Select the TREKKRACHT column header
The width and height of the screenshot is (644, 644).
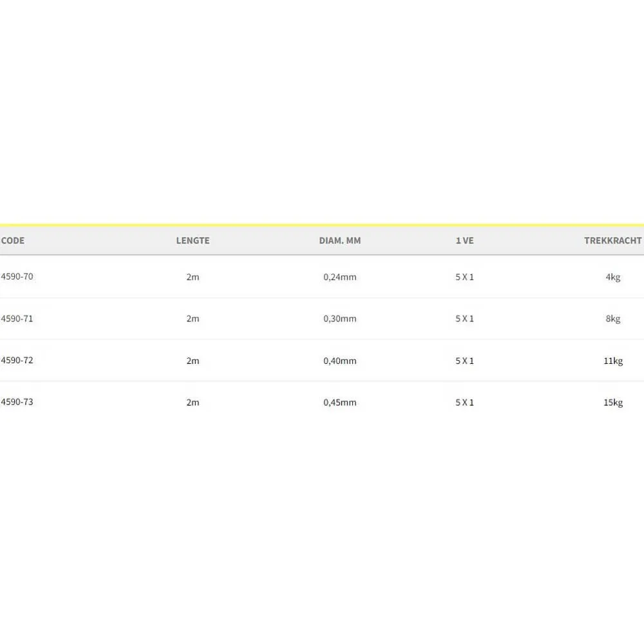(612, 240)
